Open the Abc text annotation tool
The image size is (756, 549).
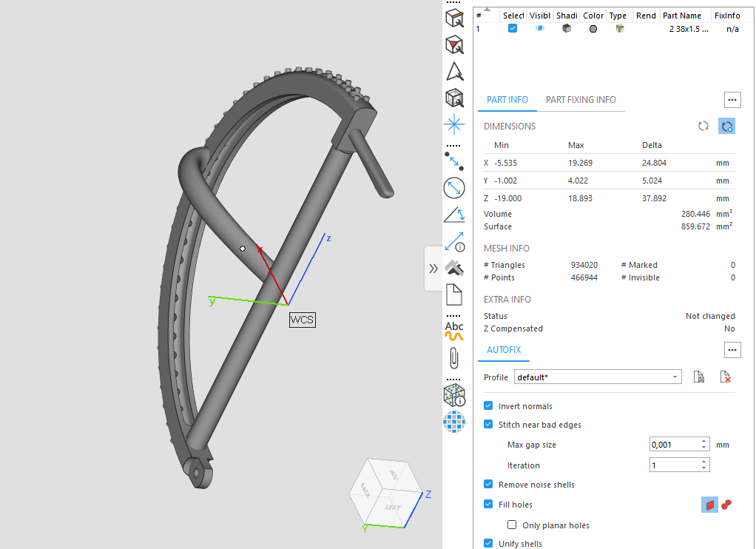(453, 331)
